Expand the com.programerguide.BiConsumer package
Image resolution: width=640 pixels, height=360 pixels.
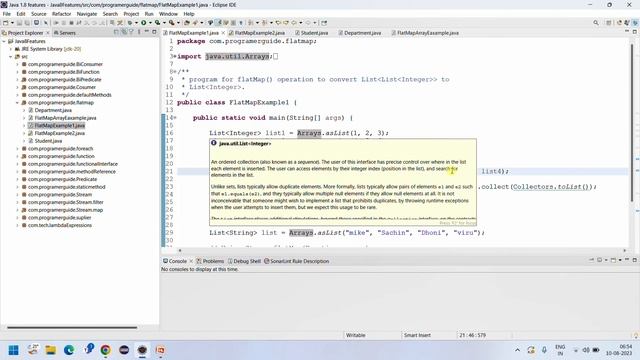click(x=18, y=64)
